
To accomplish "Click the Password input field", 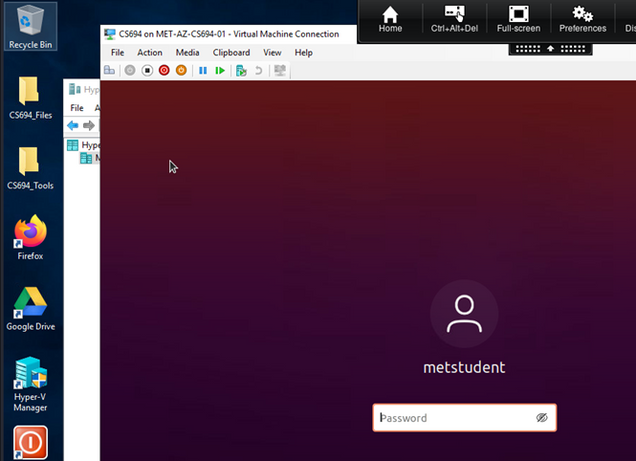I will pos(455,418).
